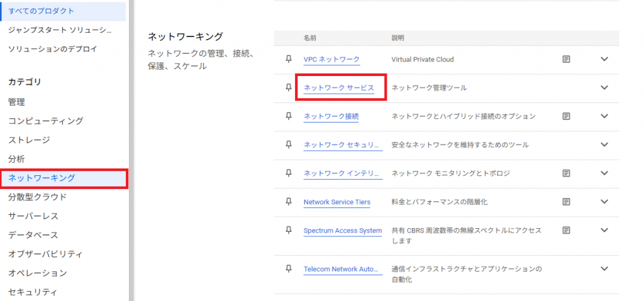This screenshot has width=644, height=301.
Task: Open documentation icon for Spectrum Access System
Action: click(566, 231)
